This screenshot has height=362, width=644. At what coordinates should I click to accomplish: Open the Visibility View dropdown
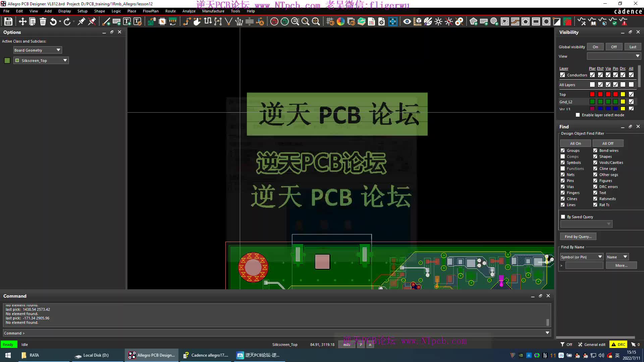tap(614, 56)
